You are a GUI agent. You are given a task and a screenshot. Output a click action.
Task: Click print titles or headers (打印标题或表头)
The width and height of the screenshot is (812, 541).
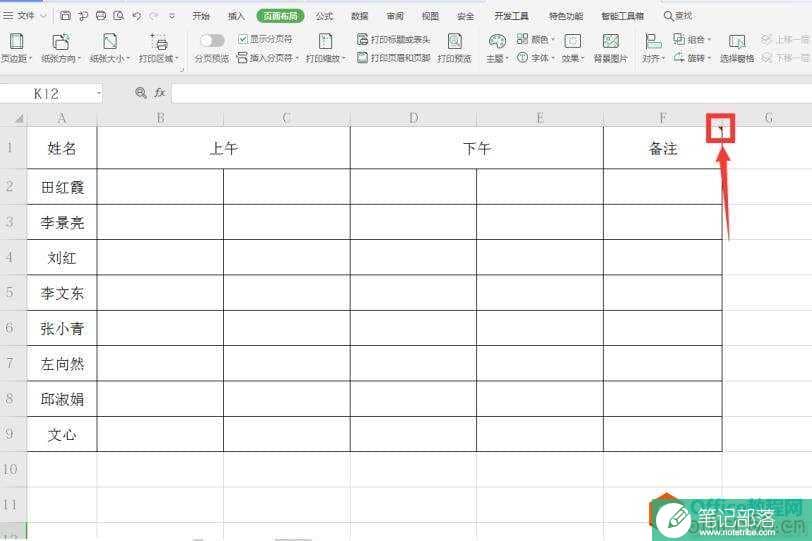point(394,39)
